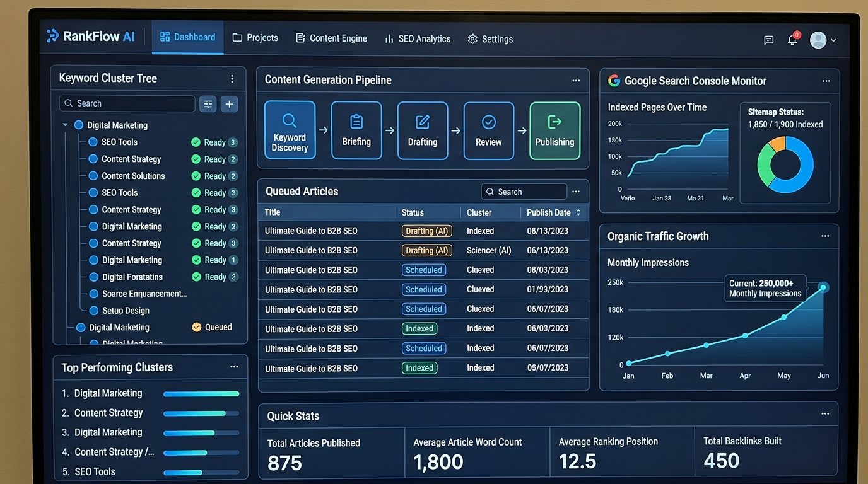Click the SEO Tools cluster progress bar
The width and height of the screenshot is (868, 484).
pos(201,472)
